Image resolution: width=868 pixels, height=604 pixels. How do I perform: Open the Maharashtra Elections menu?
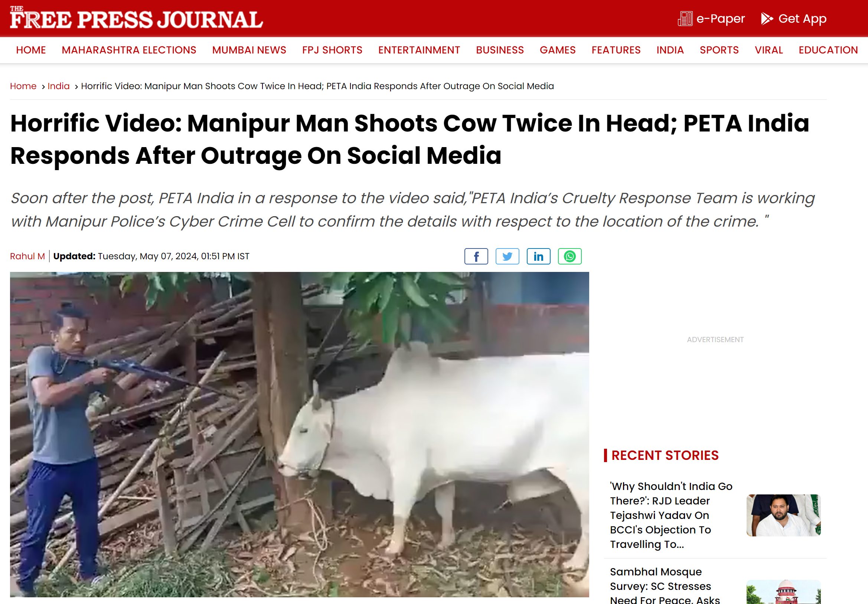tap(129, 50)
